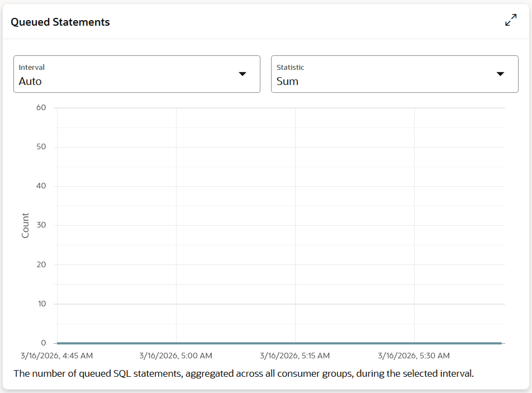Click the 60 value on the y-axis
This screenshot has width=532, height=393.
click(x=41, y=107)
